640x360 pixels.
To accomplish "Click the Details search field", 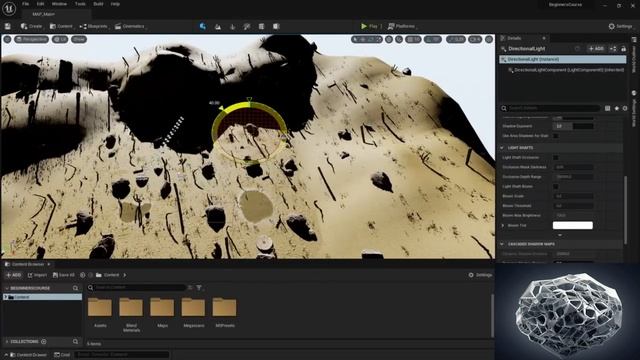I will pyautogui.click(x=550, y=108).
